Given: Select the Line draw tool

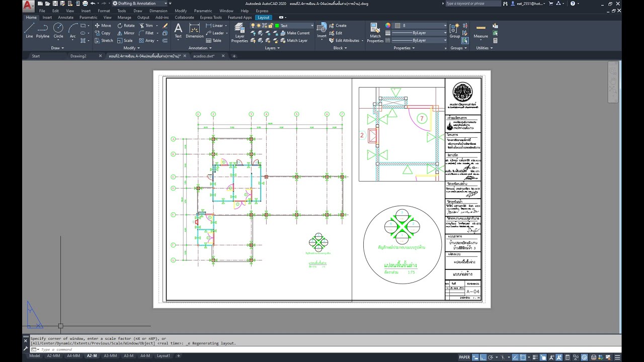Looking at the screenshot, I should click(29, 30).
